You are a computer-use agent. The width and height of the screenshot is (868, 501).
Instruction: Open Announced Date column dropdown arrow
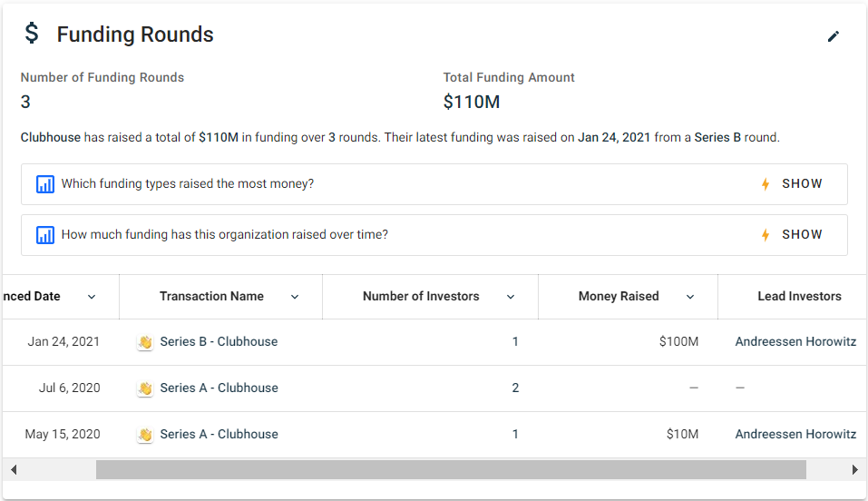click(92, 297)
